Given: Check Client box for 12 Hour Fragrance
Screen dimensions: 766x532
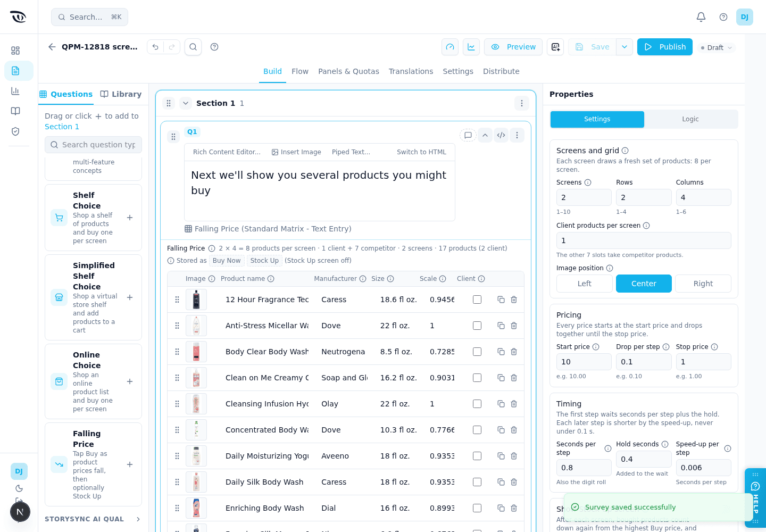Looking at the screenshot, I should click(x=477, y=300).
